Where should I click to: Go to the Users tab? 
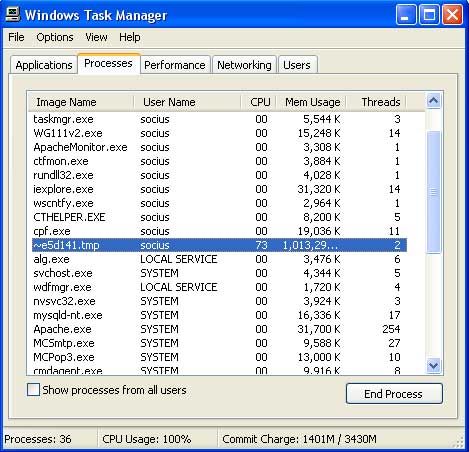pos(297,65)
